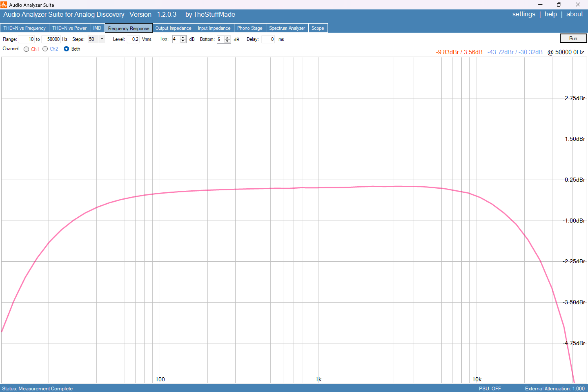The image size is (588, 392).
Task: Select the Ch1 channel radio button
Action: [26, 49]
